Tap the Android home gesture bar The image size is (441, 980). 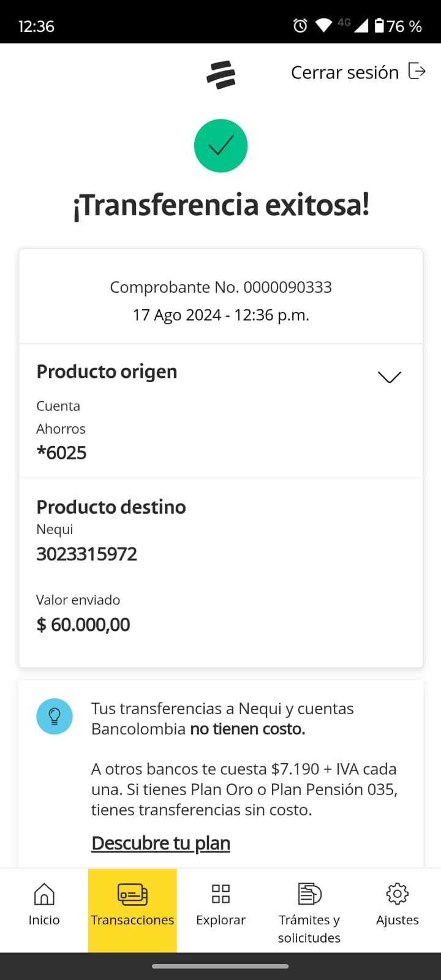tap(221, 967)
